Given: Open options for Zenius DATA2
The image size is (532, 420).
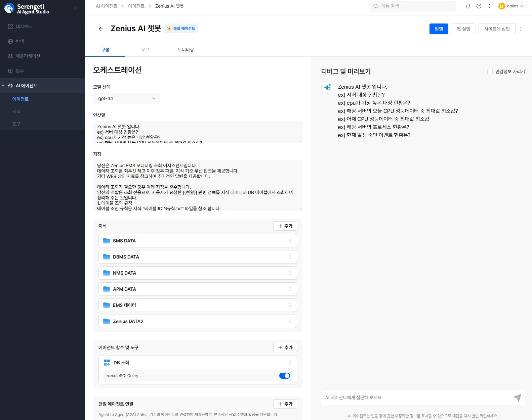Looking at the screenshot, I should click(x=290, y=321).
